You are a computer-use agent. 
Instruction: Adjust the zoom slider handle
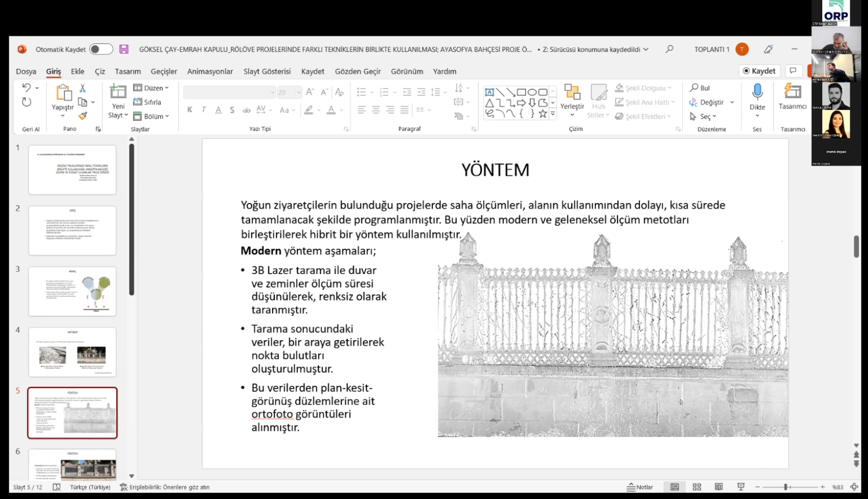pyautogui.click(x=786, y=487)
